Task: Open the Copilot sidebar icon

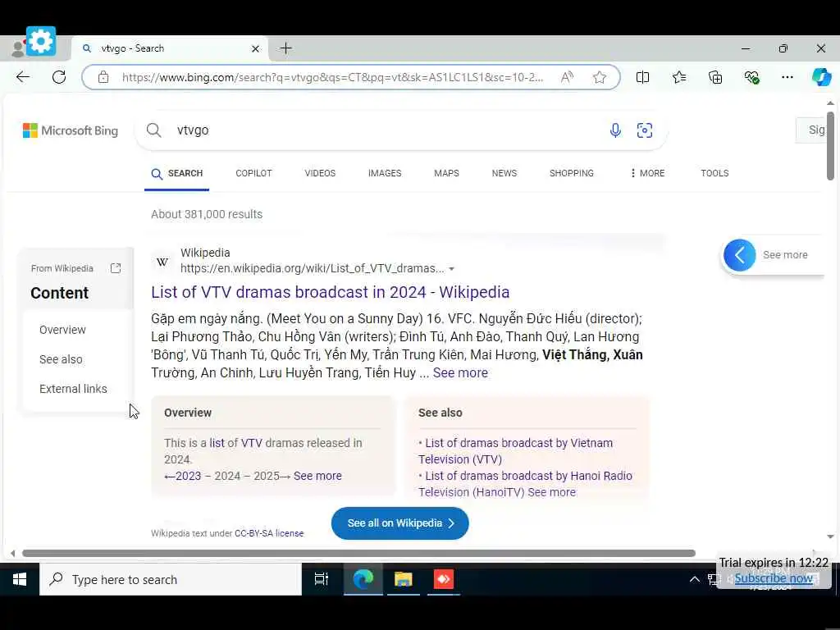Action: (x=821, y=77)
